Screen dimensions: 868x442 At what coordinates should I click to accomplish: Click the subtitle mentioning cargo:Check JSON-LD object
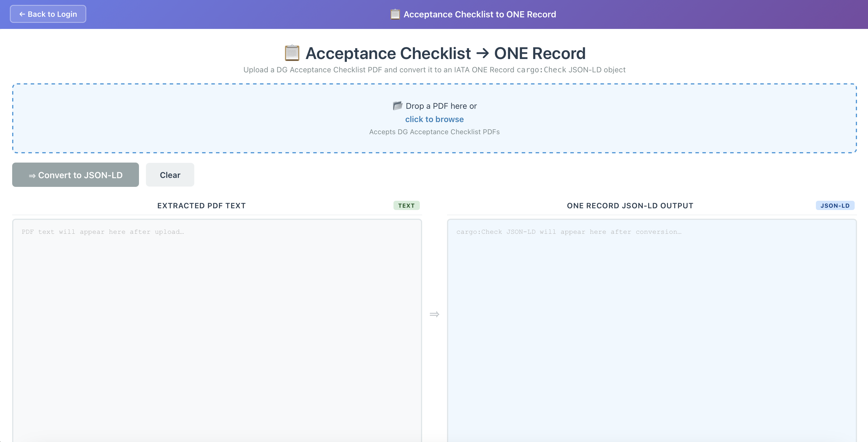434,70
